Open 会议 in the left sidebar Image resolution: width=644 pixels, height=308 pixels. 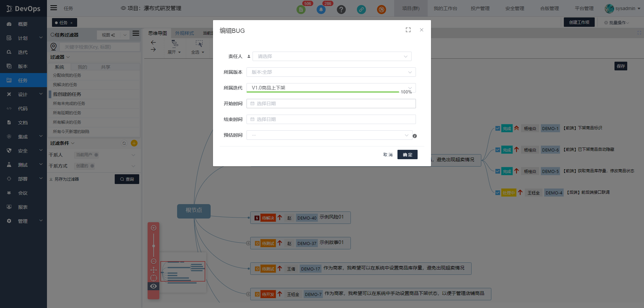click(23, 193)
